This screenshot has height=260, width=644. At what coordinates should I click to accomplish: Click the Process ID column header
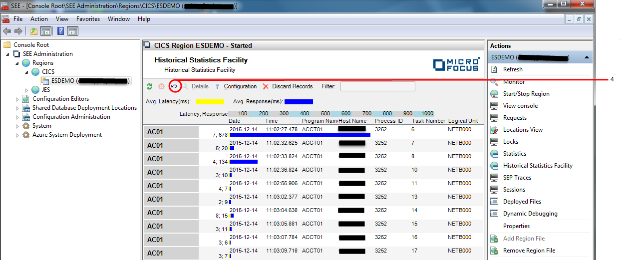tap(388, 121)
